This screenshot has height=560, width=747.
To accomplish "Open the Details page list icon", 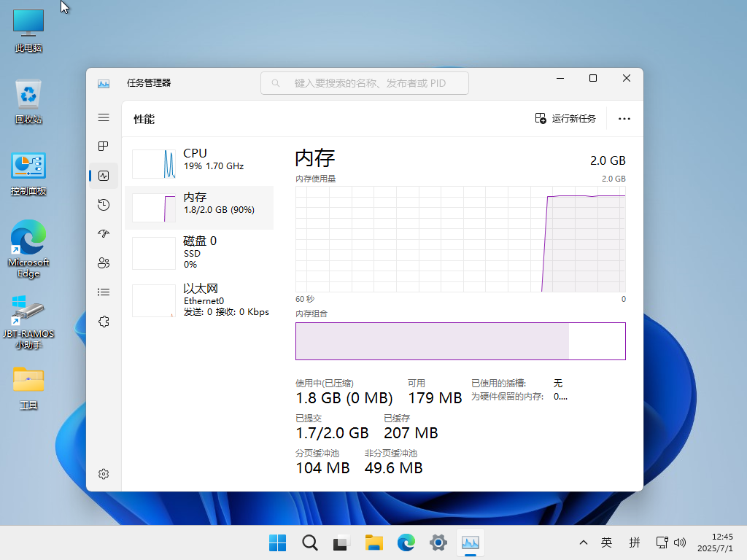I will (x=104, y=292).
